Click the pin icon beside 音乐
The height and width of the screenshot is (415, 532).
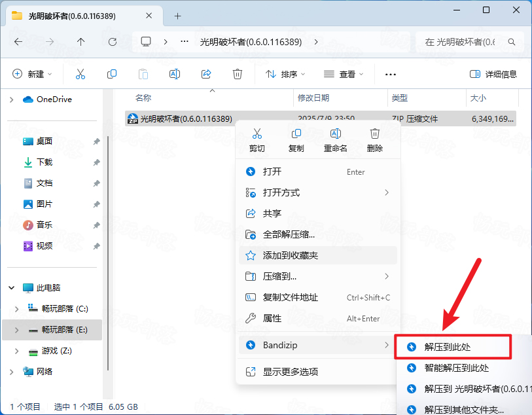97,225
